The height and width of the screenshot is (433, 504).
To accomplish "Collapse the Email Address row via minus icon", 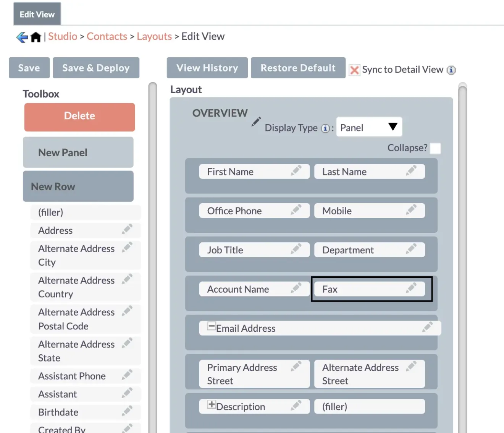I will (x=211, y=326).
